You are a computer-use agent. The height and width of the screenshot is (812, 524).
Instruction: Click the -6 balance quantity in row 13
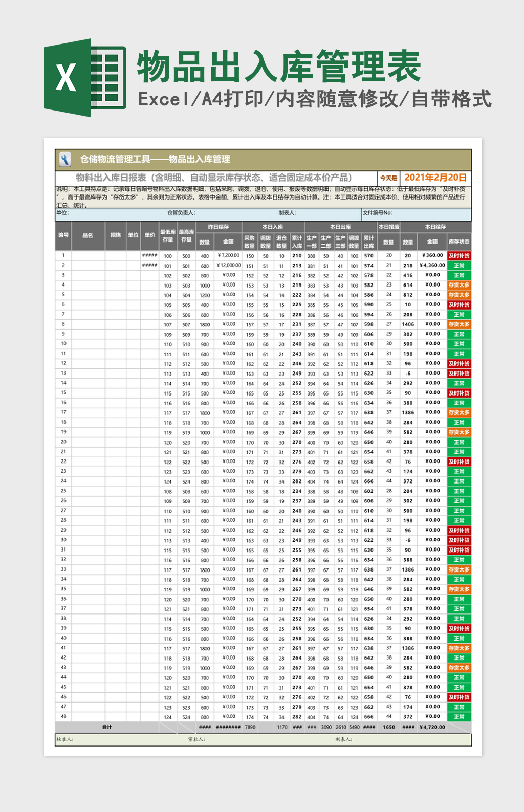click(408, 374)
